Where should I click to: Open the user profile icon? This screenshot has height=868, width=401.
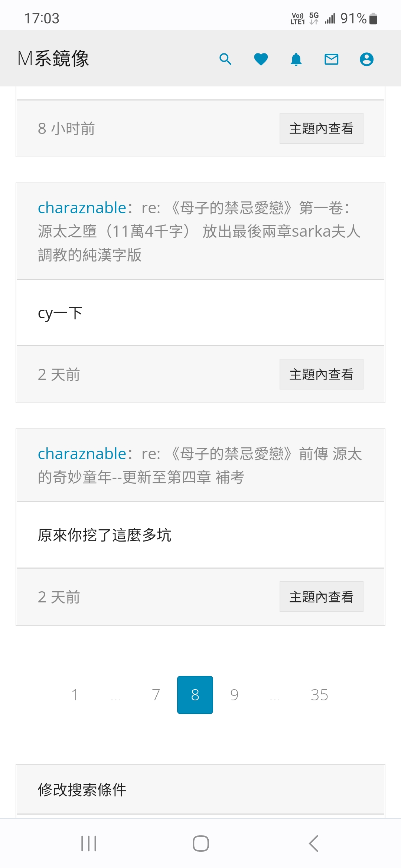pyautogui.click(x=366, y=59)
